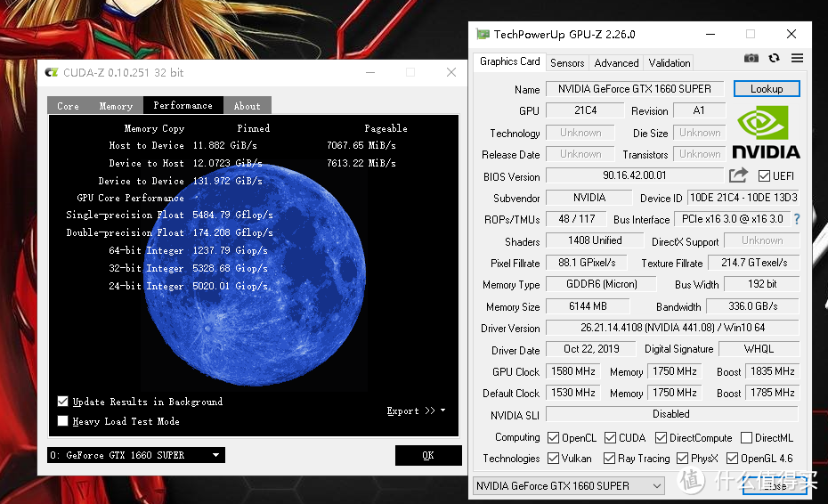Click the BIOS Version field 90.16.42.00.01
The height and width of the screenshot is (504, 828).
[x=634, y=175]
